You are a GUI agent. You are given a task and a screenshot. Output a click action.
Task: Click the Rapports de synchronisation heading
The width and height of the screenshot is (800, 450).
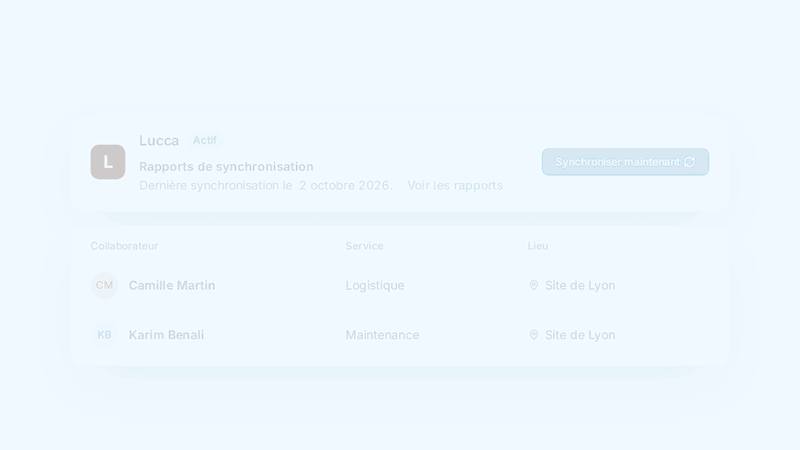click(x=227, y=167)
